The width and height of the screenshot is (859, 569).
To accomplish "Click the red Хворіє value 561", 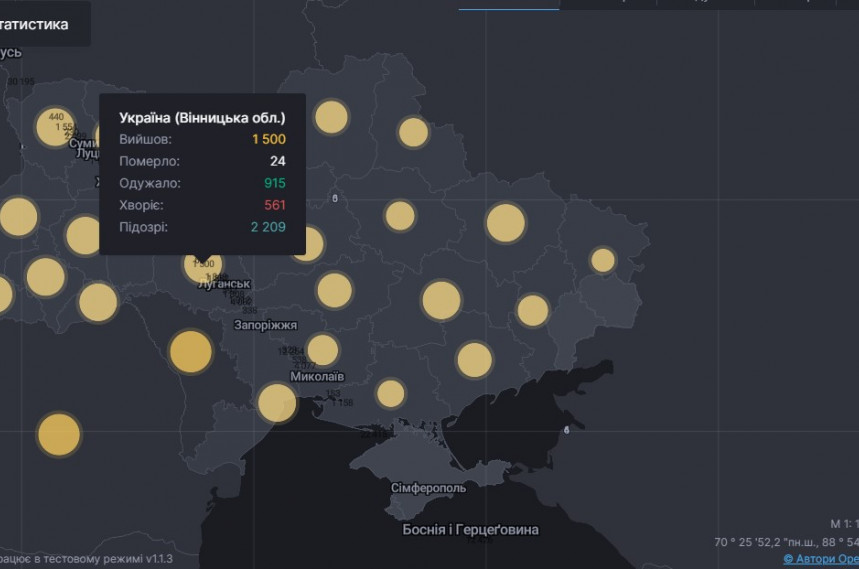I will [x=274, y=205].
